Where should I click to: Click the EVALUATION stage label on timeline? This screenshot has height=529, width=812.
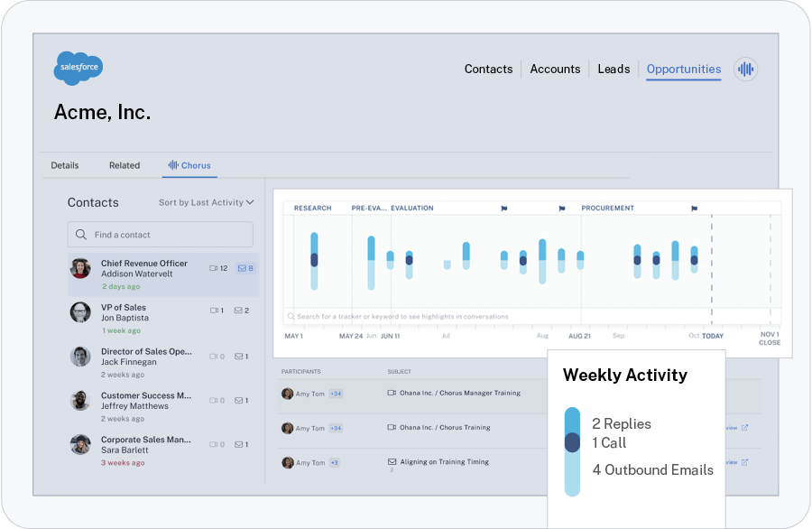pyautogui.click(x=411, y=208)
